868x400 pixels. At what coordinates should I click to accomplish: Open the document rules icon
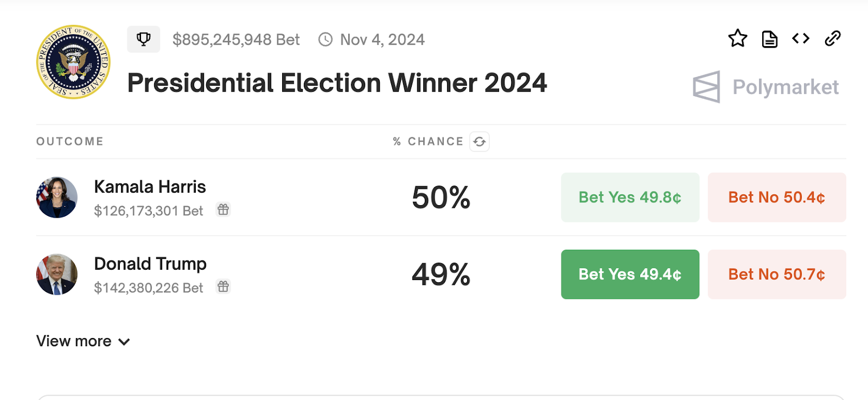pos(769,39)
